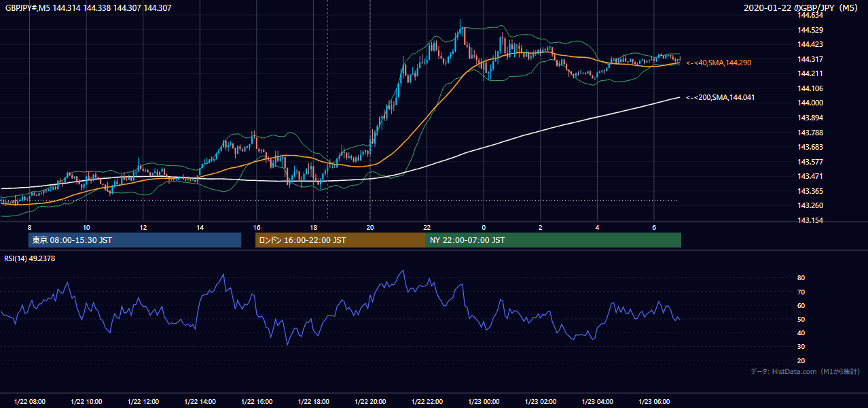Select the white '200,SMA,144.041' label
868x408 pixels.
[x=720, y=97]
